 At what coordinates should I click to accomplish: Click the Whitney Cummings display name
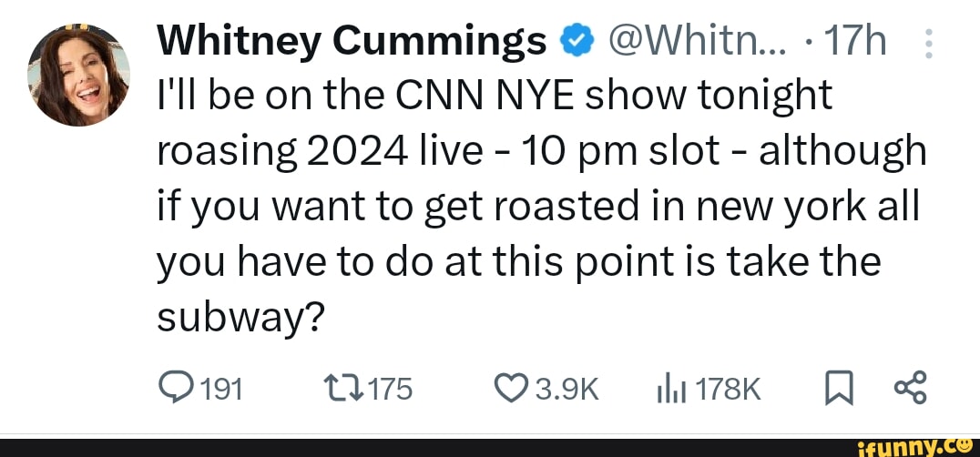pos(352,43)
